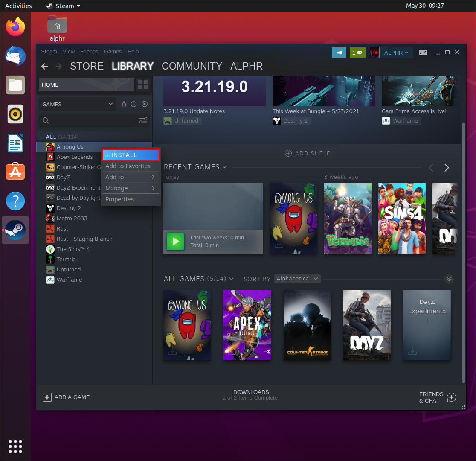Screen dimensions: 476x461
Task: Collapse the ALL games list section
Action: (x=42, y=137)
